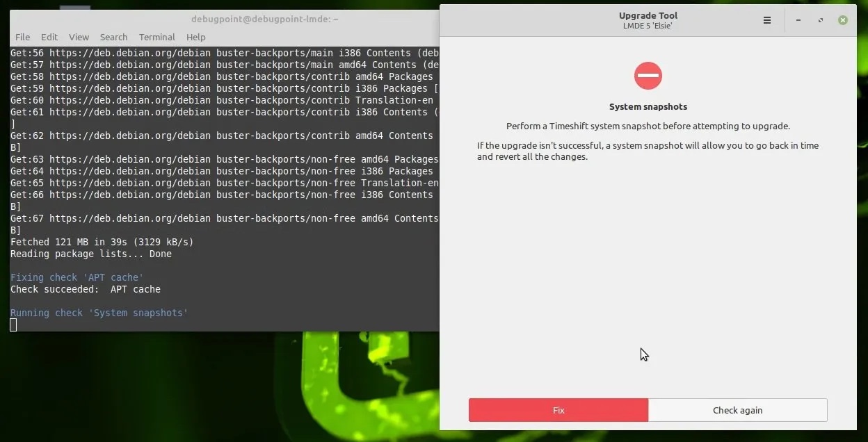The image size is (868, 442).
Task: Close the Upgrade Tool window
Action: coord(843,21)
